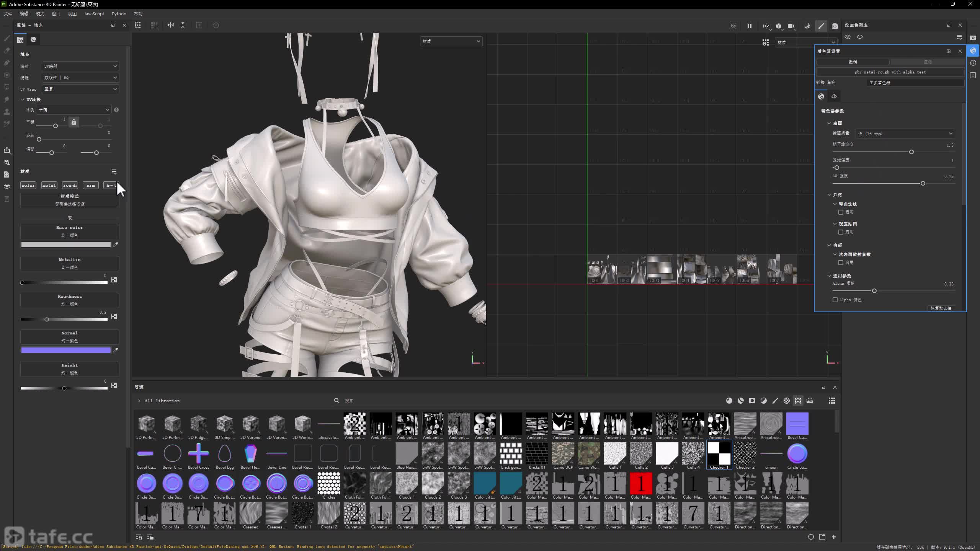Open the UV Wrap dropdown

click(80, 89)
